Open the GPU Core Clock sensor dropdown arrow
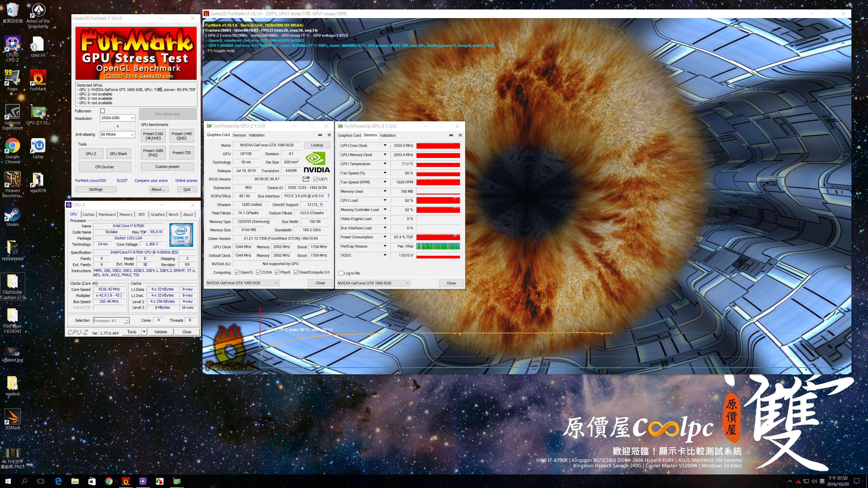The height and width of the screenshot is (488, 868). click(385, 145)
